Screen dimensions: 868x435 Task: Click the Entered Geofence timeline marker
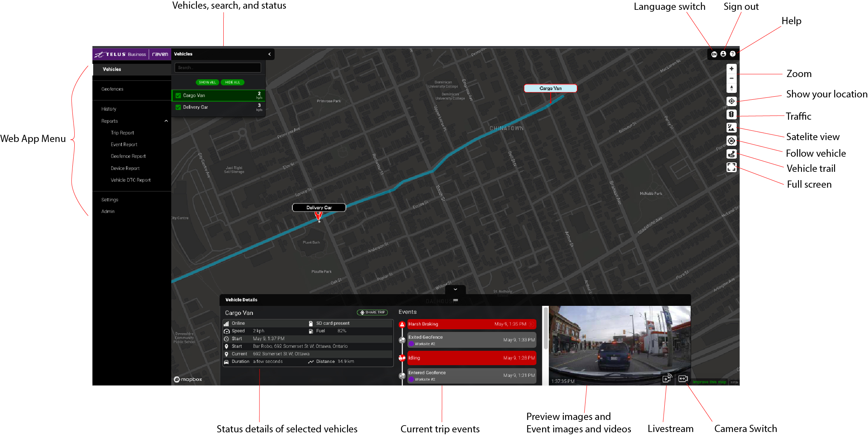(402, 376)
